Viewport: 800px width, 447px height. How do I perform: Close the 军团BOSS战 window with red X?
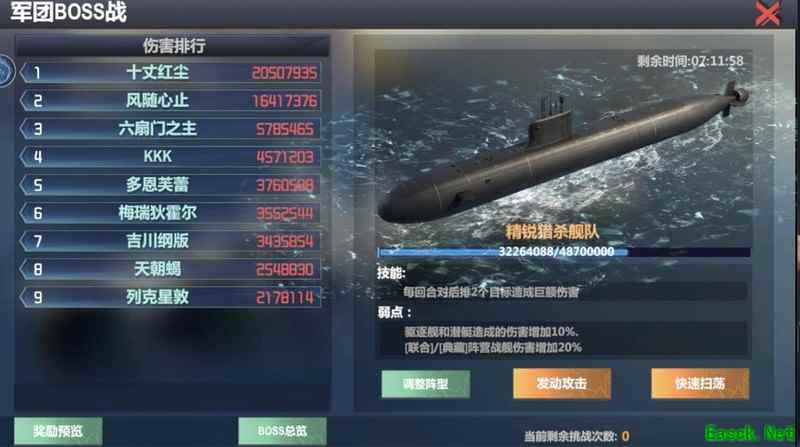click(x=767, y=14)
